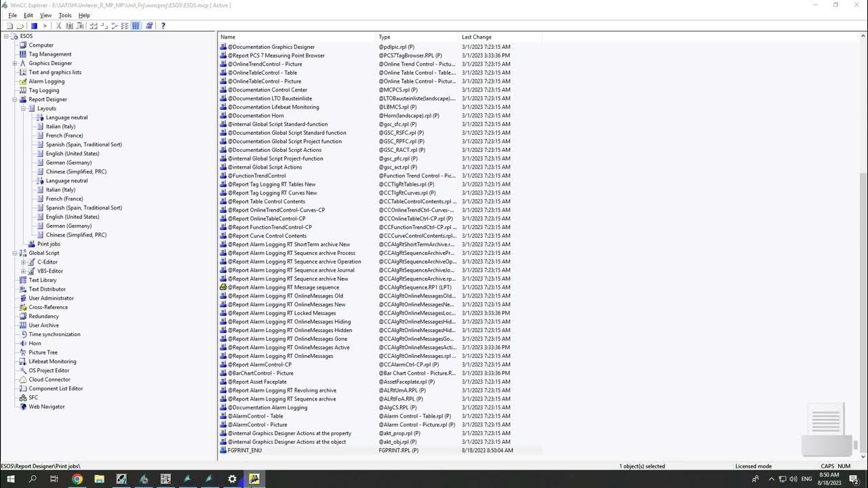Select @FunctionTrendControl row
868x488 pixels.
380,176
